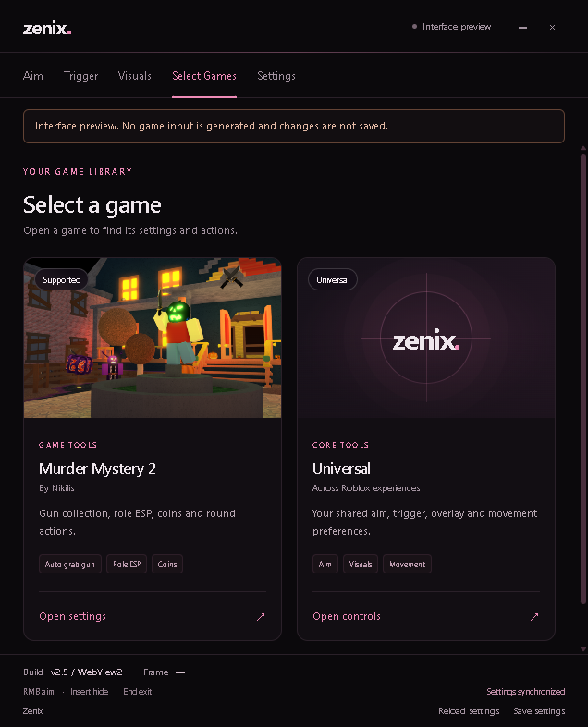
Task: Click the Supported badge on game card
Action: tap(62, 279)
